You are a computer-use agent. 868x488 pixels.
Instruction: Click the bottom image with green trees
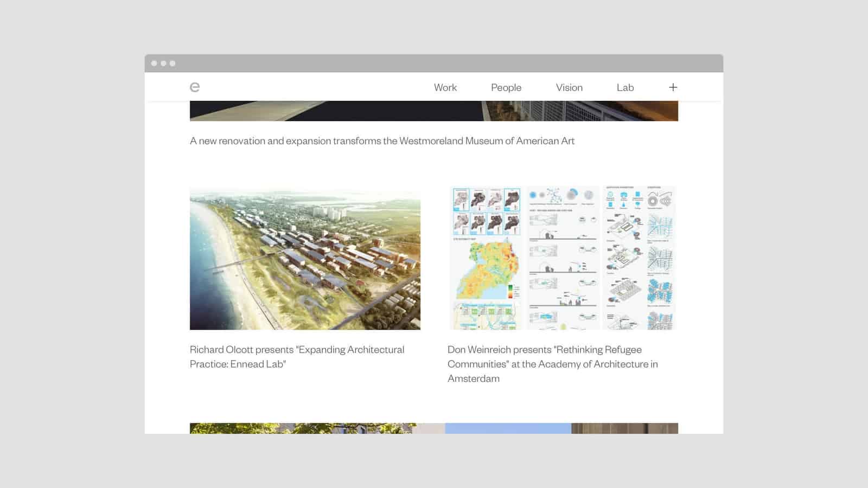coord(304,428)
